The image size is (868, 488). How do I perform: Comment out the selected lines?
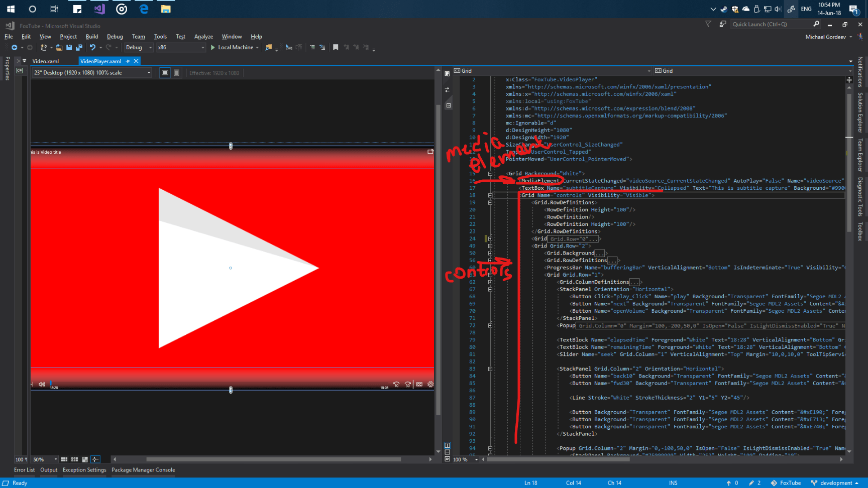click(312, 48)
